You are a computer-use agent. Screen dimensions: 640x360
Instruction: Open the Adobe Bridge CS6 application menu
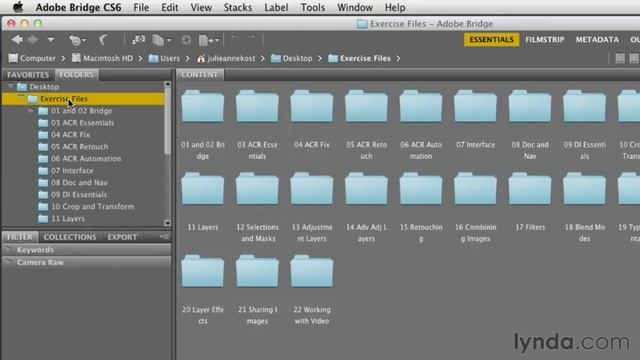pos(78,7)
